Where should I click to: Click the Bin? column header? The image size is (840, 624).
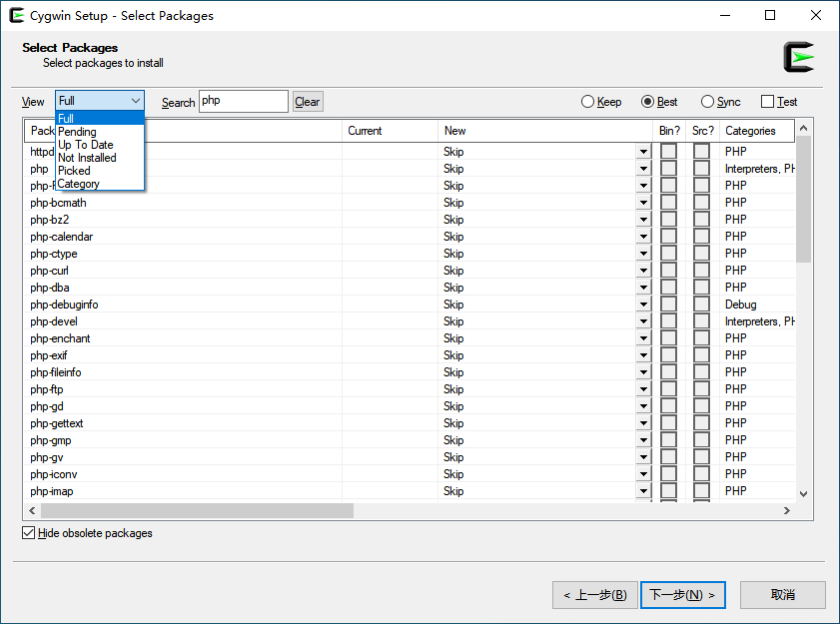point(669,131)
